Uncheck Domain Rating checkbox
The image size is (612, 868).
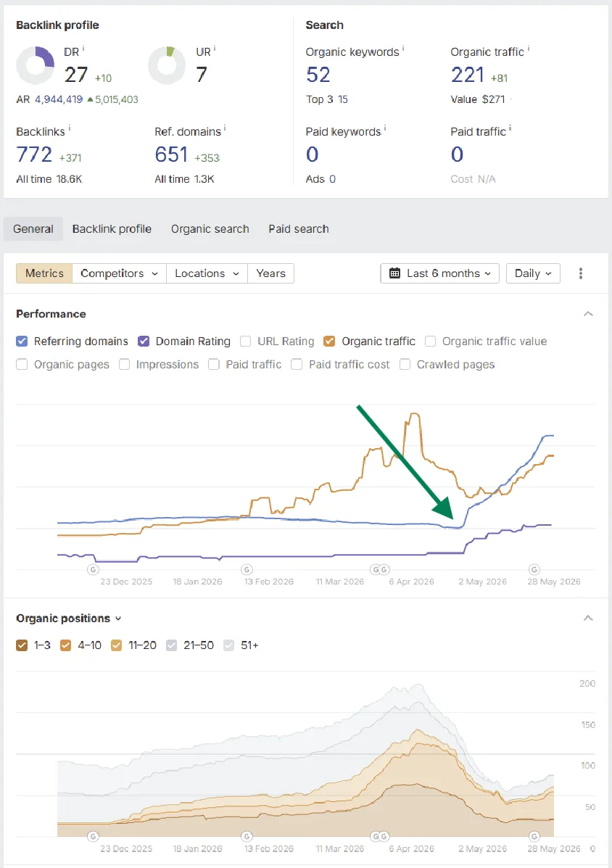[x=144, y=341]
